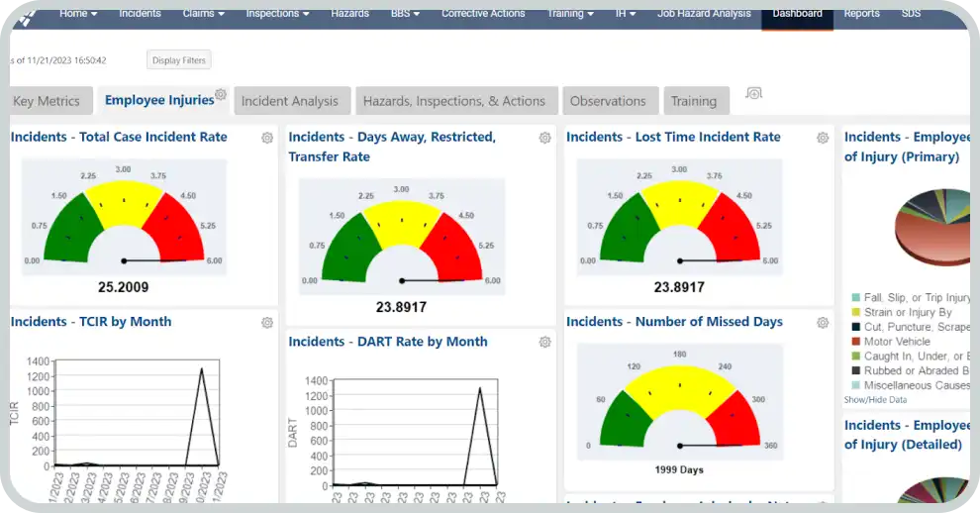Open the Inspections dropdown in navigation

click(278, 14)
